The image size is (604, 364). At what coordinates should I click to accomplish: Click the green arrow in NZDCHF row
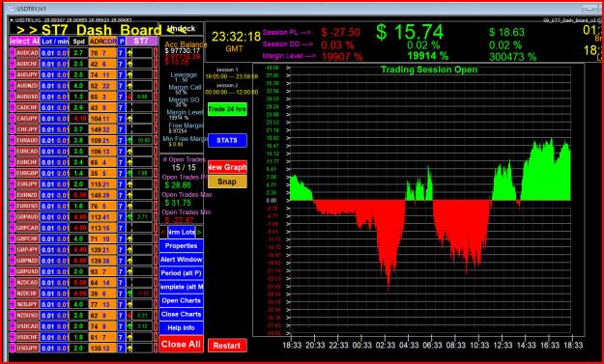click(129, 294)
